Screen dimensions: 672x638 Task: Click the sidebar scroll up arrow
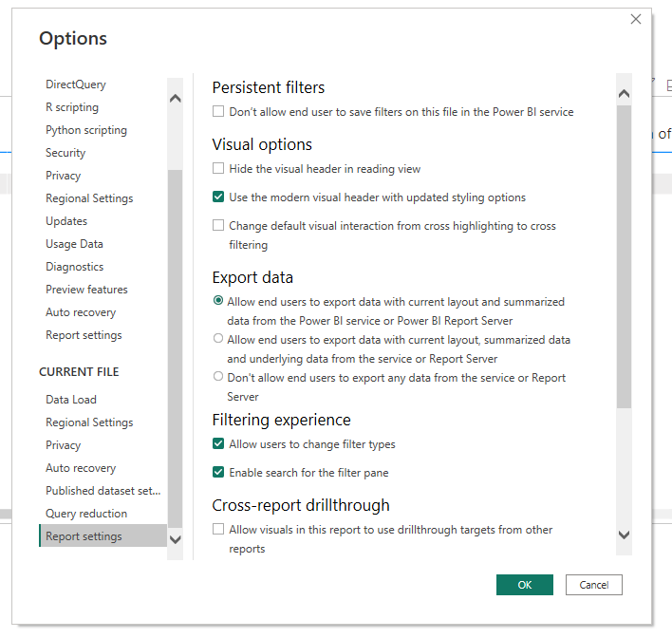click(175, 98)
